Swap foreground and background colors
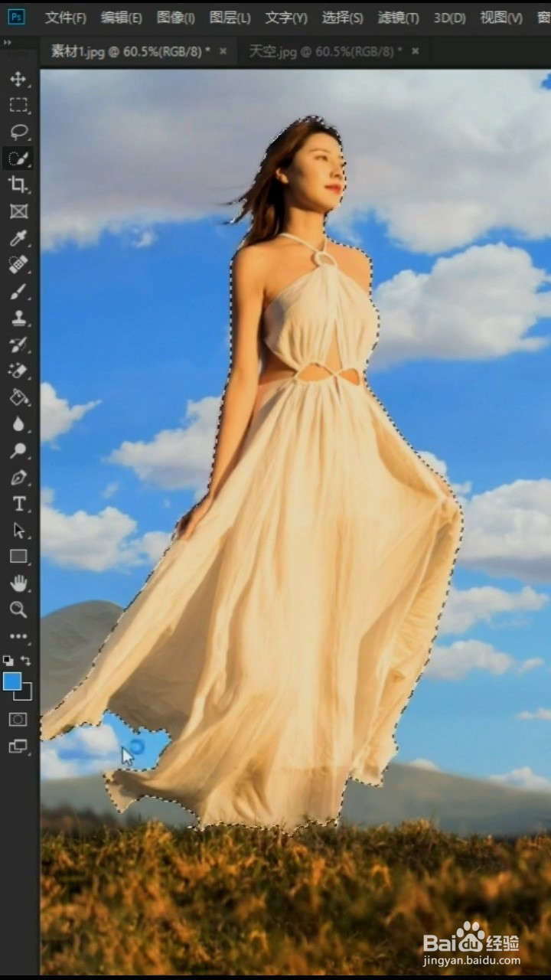Viewport: 551px width, 980px height. 27,660
